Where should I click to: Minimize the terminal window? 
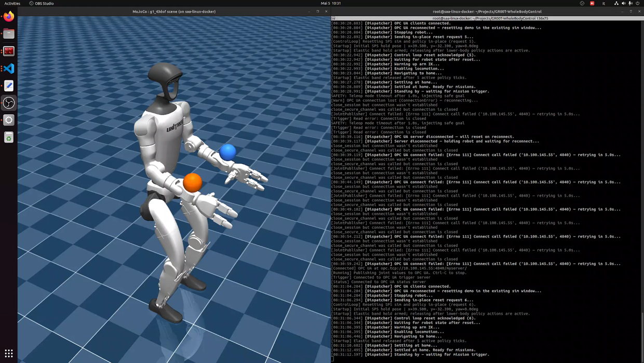point(622,11)
